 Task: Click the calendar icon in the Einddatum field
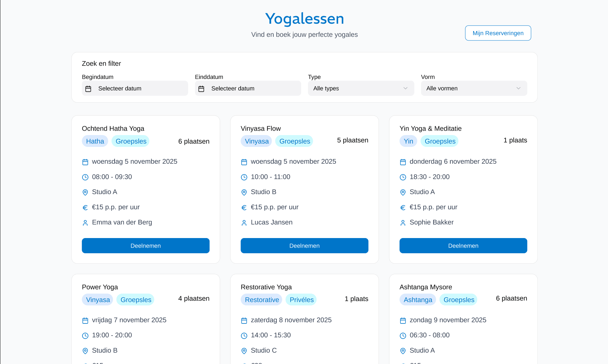pos(201,89)
